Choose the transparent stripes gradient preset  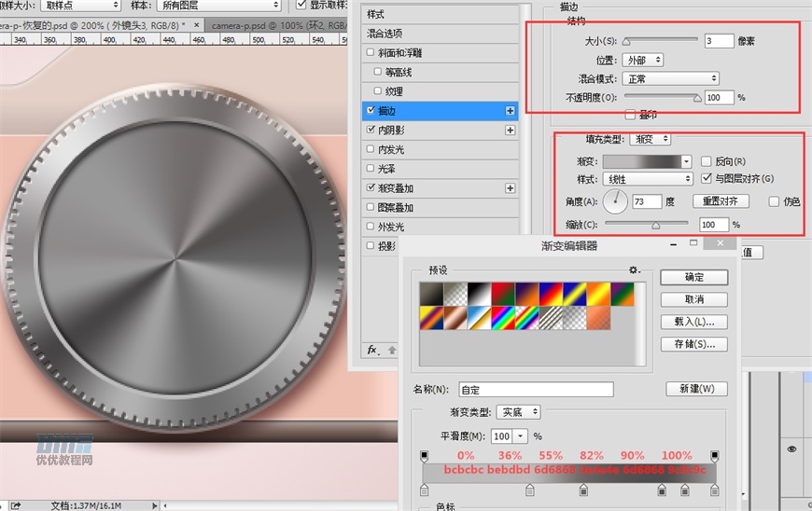(x=551, y=318)
